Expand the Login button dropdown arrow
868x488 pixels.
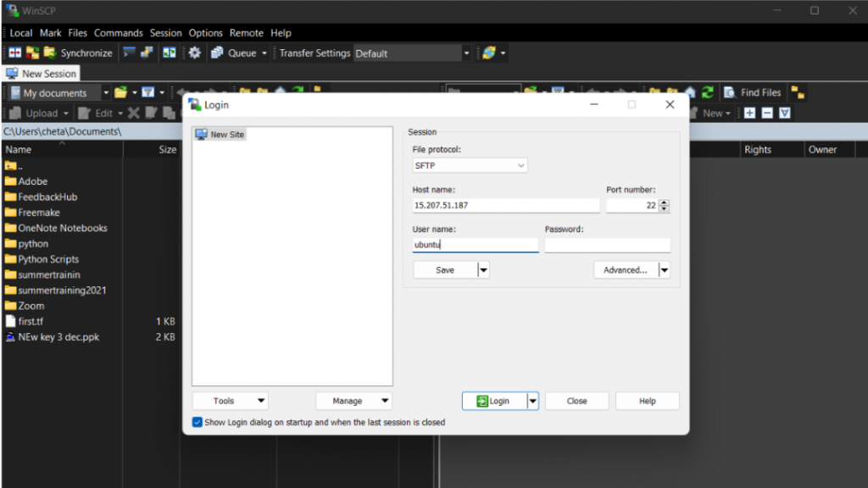tap(532, 401)
